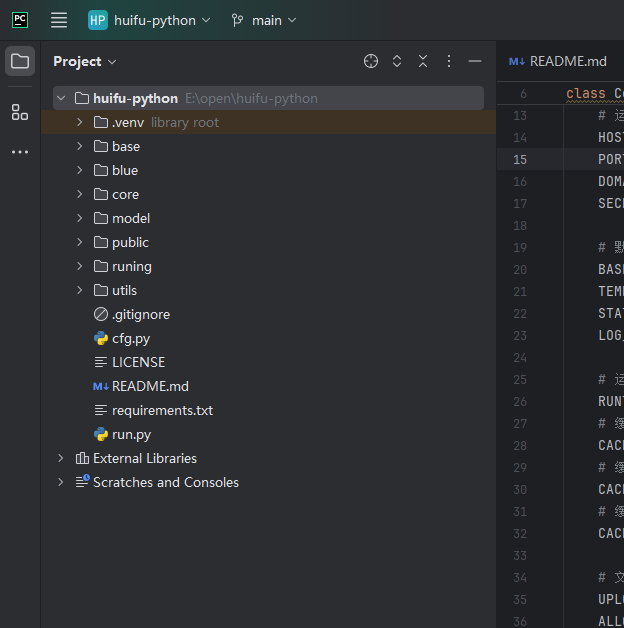This screenshot has width=624, height=628.
Task: Click line number 24 in editor gutter
Action: 520,358
